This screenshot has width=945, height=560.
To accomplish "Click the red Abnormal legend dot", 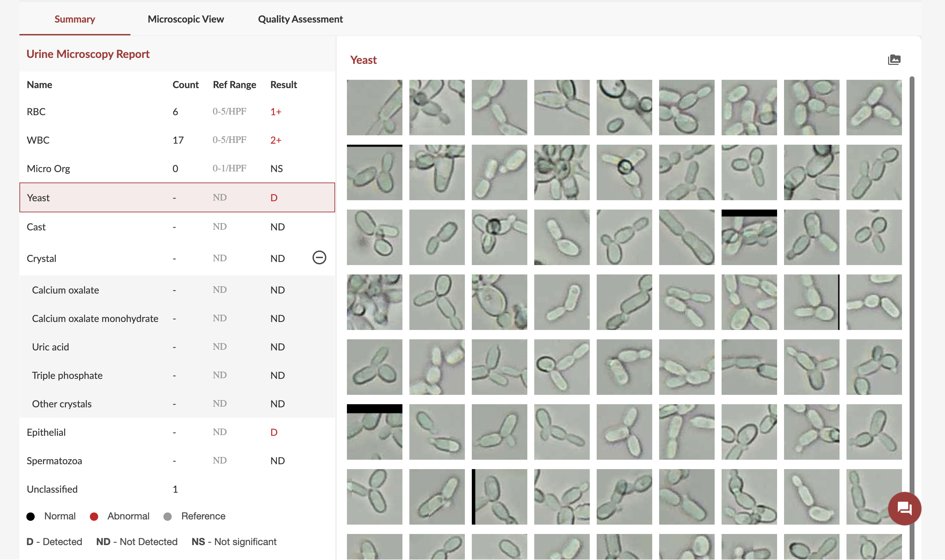I will pos(94,516).
